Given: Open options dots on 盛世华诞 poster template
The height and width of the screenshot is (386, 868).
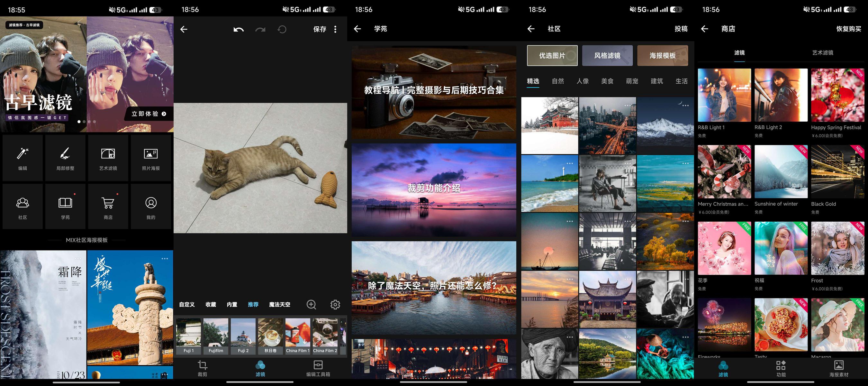Looking at the screenshot, I should coord(165,259).
